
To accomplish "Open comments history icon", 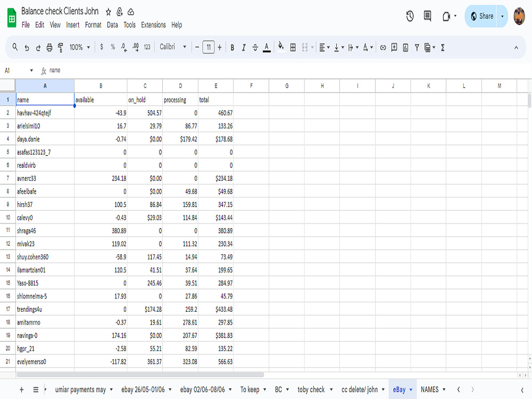I will click(x=428, y=16).
